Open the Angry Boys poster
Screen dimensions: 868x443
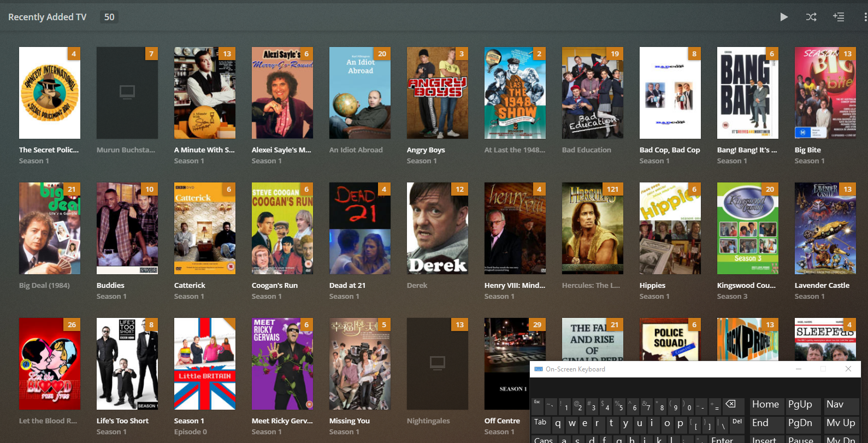[x=438, y=93]
